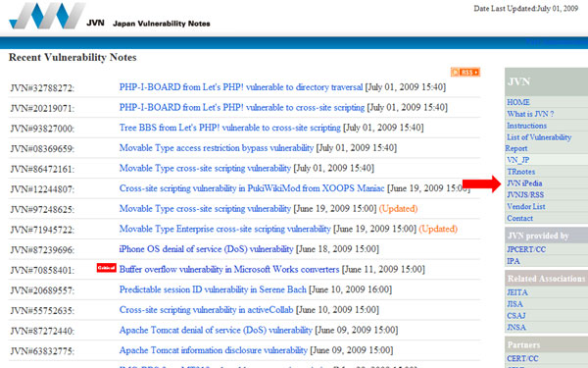The width and height of the screenshot is (588, 368).
Task: Select the JVN#32788272 identifier text
Action: point(42,88)
